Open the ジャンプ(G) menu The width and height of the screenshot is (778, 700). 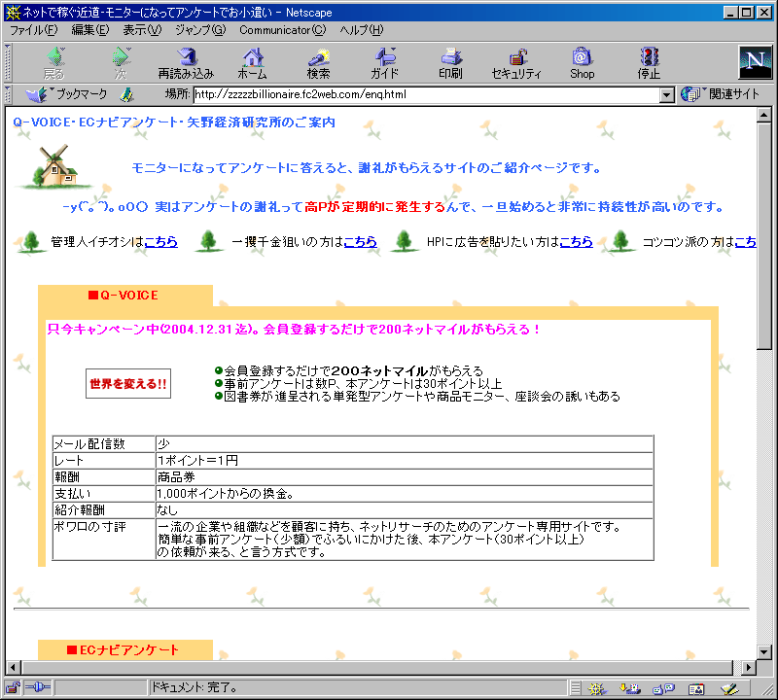tap(200, 30)
